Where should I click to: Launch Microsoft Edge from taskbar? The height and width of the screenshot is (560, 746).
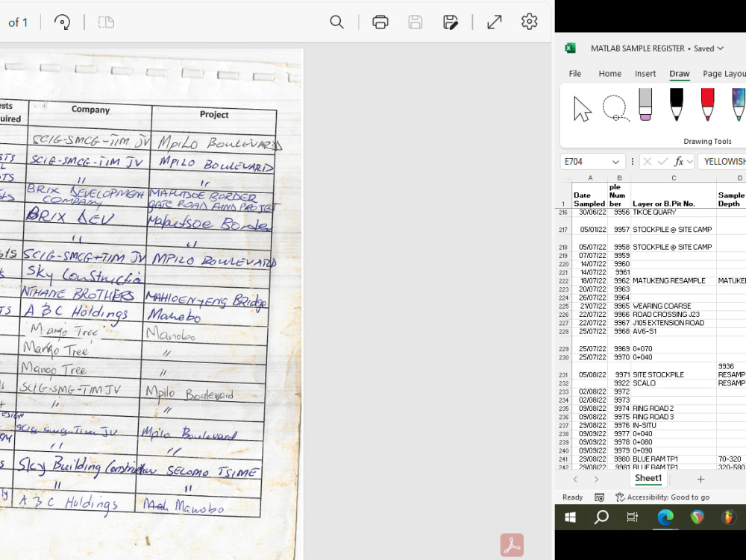click(665, 517)
